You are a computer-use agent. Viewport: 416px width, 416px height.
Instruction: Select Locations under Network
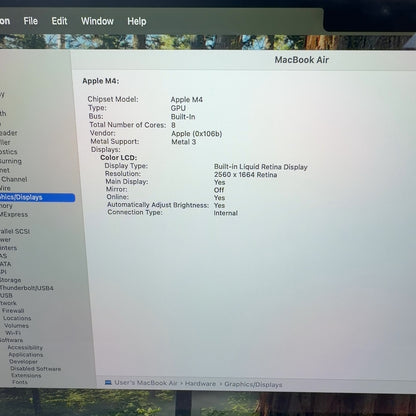(x=17, y=318)
